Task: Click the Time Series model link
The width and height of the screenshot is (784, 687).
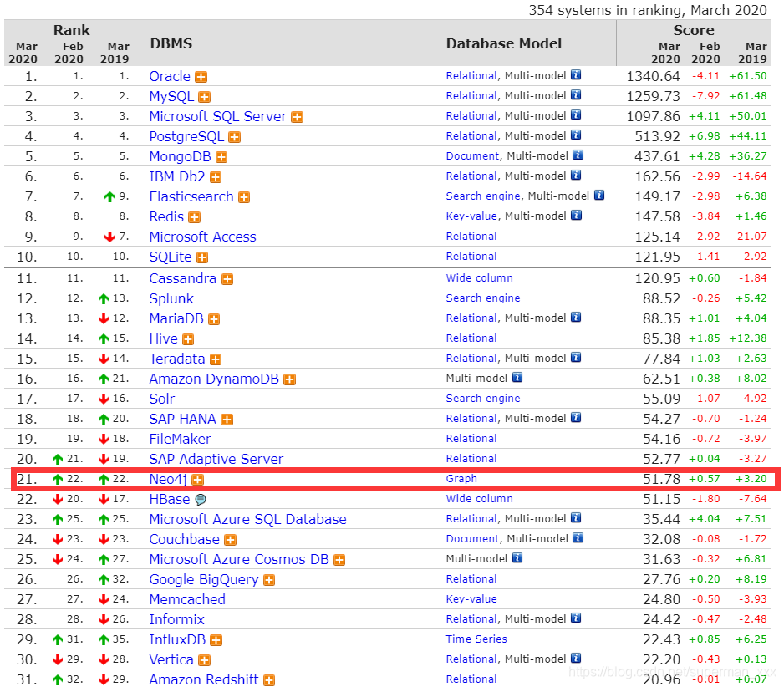Action: click(476, 639)
